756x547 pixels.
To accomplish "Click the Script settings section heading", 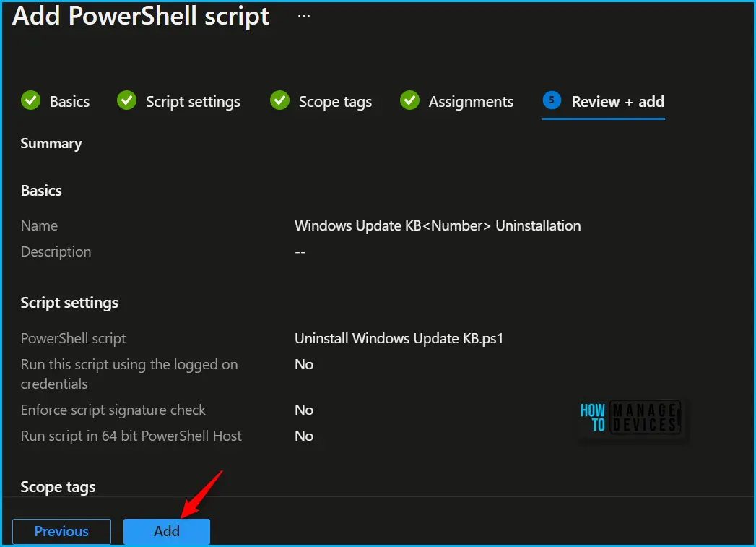I will tap(69, 303).
